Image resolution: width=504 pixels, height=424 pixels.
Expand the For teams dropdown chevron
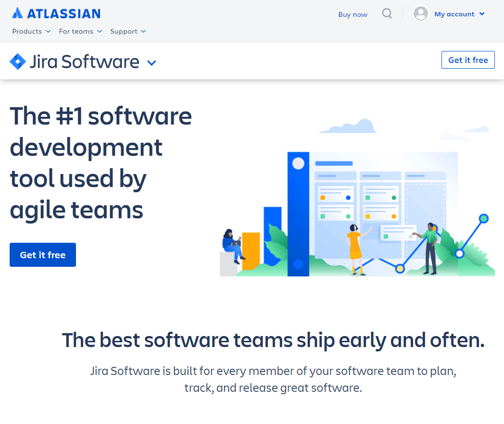[x=100, y=31]
